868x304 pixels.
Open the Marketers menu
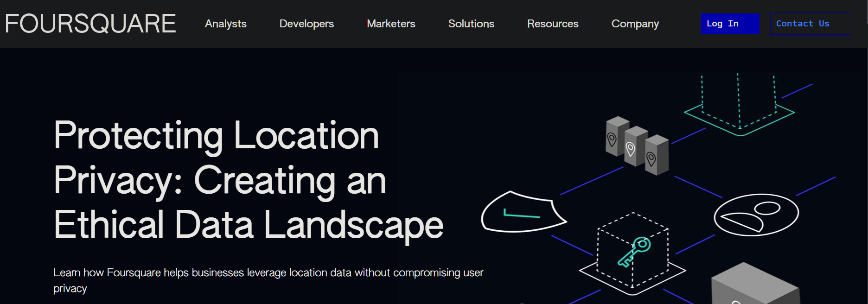point(391,24)
